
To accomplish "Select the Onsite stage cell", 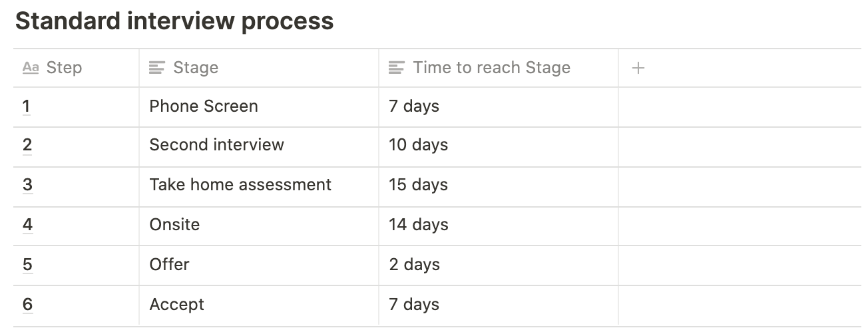I will (259, 226).
